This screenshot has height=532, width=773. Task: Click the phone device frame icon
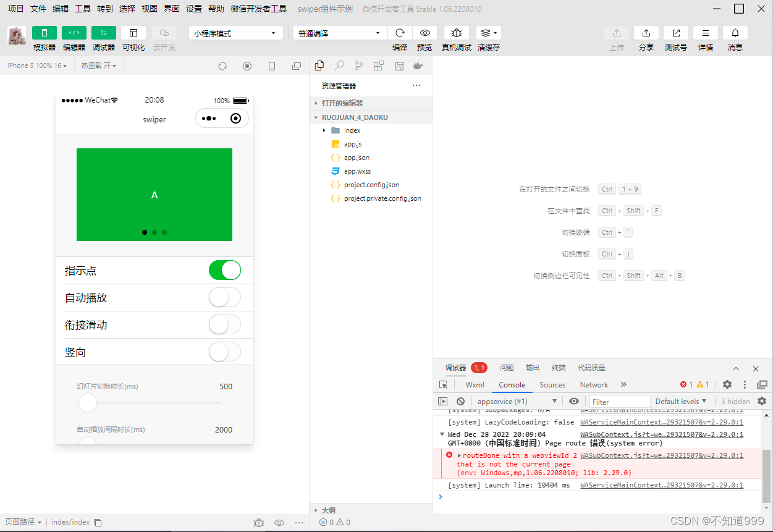coord(272,66)
